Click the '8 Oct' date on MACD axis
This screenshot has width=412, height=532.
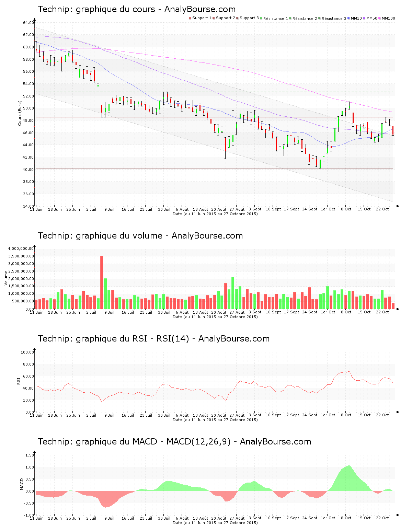point(346,518)
